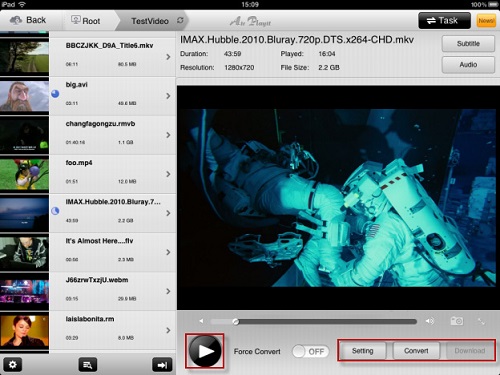
Task: Click the playback progress slider knob
Action: [x=236, y=322]
